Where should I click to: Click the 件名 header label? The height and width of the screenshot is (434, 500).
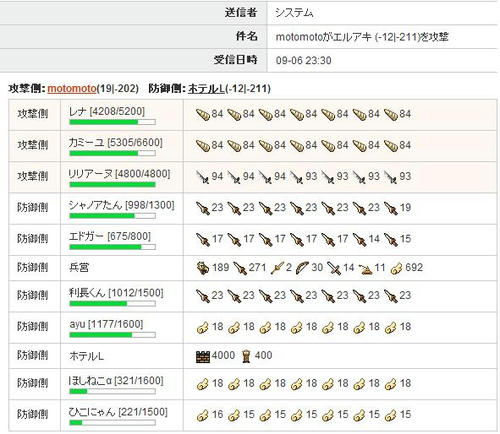(x=247, y=36)
